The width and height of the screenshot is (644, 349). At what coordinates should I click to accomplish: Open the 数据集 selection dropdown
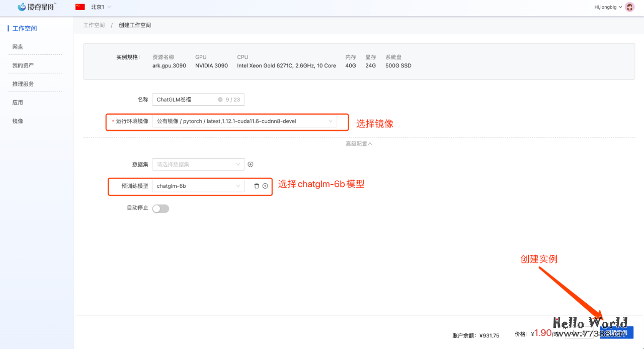(x=198, y=164)
